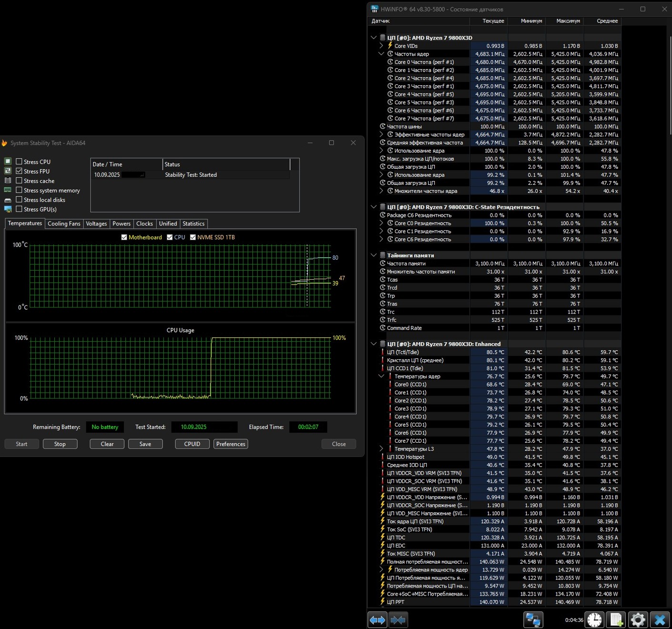Click the Elapsed Time value 00:02:07

(308, 427)
